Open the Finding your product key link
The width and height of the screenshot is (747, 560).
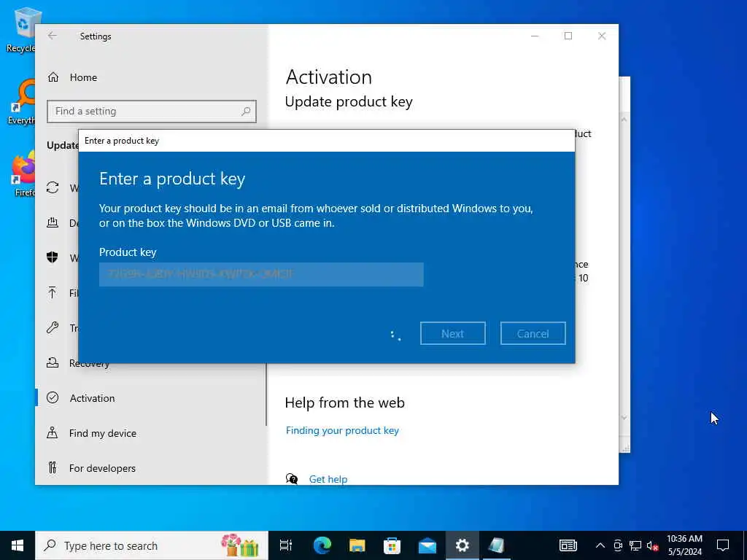tap(342, 430)
